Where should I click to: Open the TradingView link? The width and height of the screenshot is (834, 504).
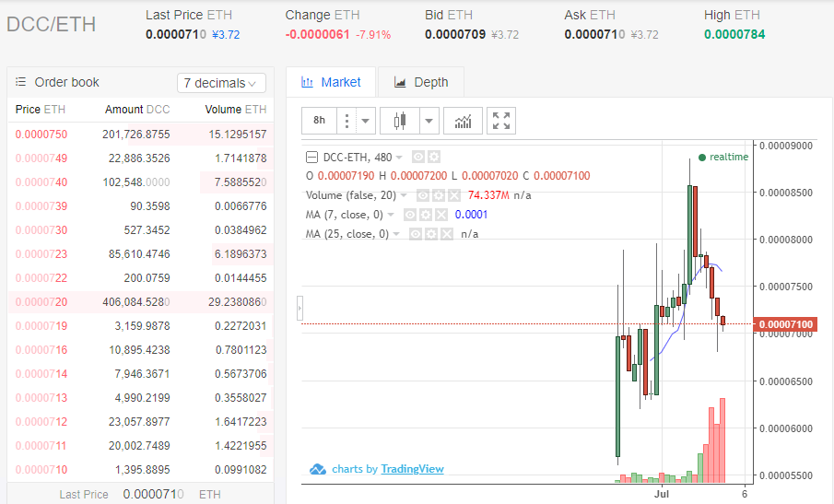point(412,469)
